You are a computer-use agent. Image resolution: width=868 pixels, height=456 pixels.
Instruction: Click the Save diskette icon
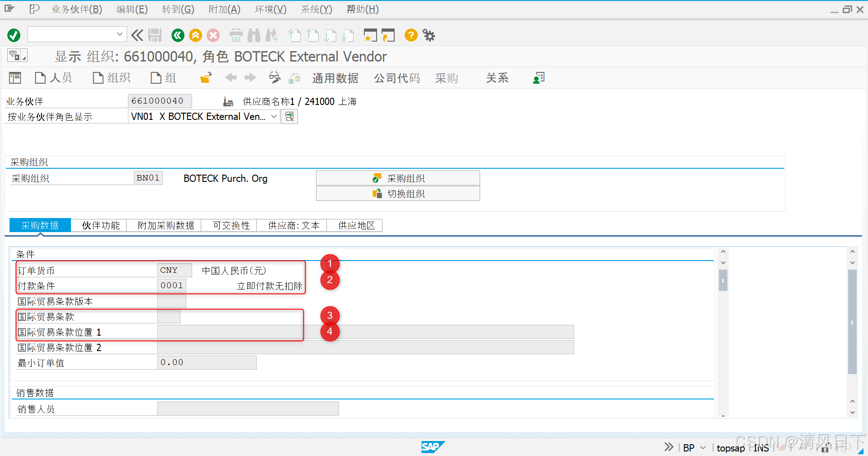(x=155, y=35)
